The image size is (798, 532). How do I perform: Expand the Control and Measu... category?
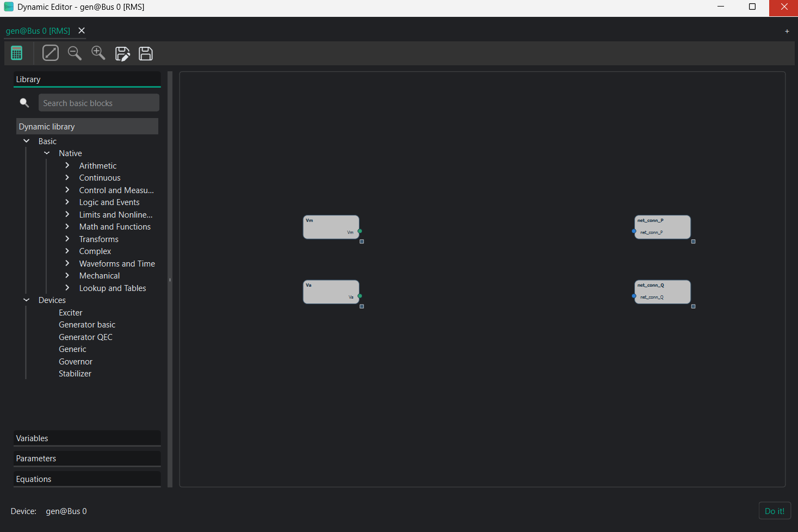click(67, 190)
